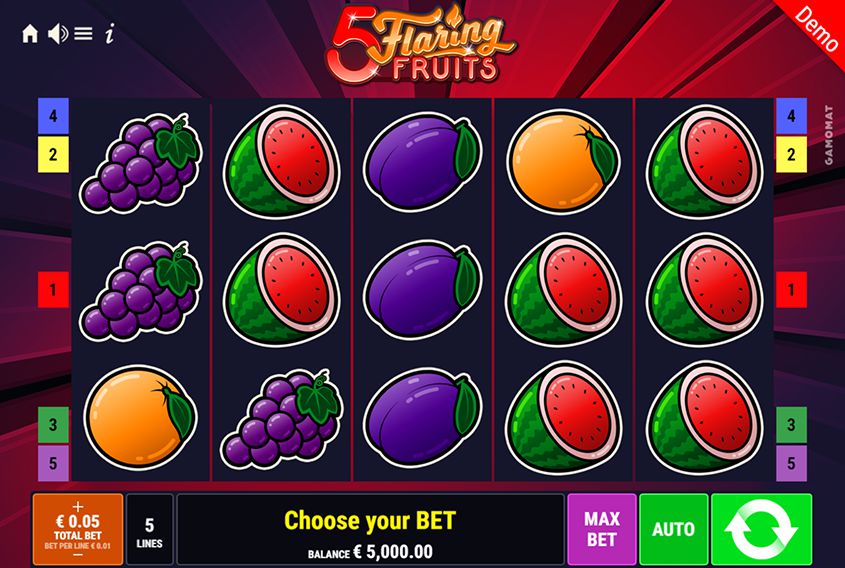Screen dimensions: 845x568
Task: Click the orange symbol on first reel
Action: (140, 417)
